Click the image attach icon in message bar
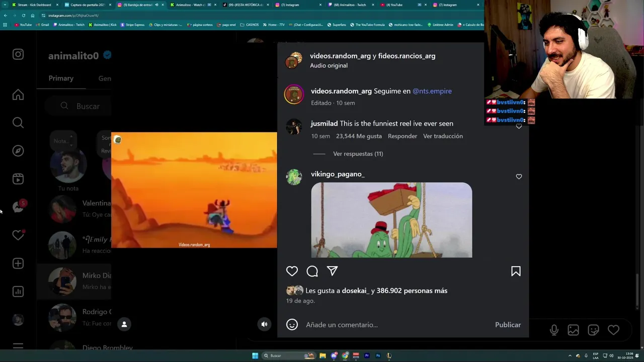Screen dimensions: 644x362 pyautogui.click(x=573, y=330)
